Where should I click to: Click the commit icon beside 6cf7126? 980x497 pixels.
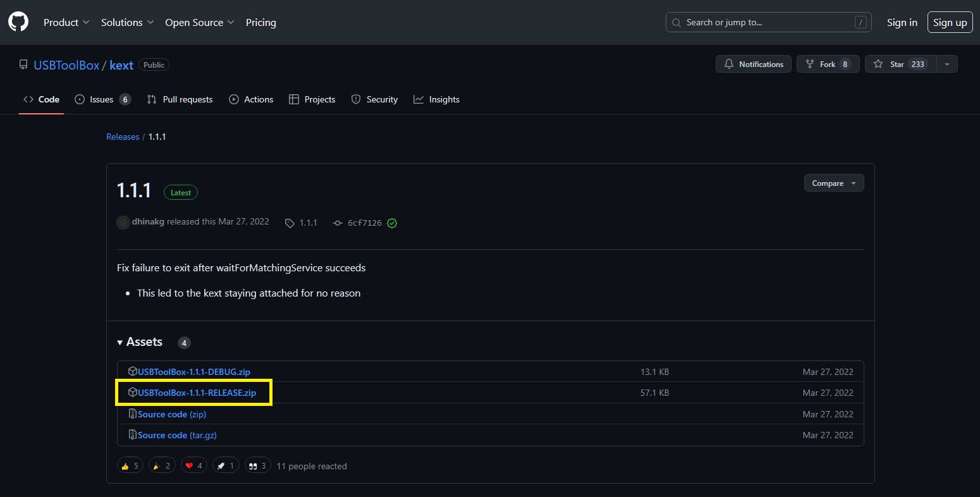[338, 223]
